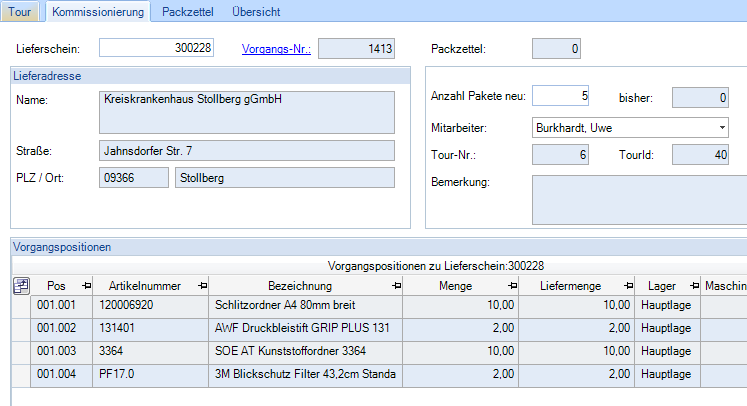The width and height of the screenshot is (747, 406).
Task: Click the Lieferschein number input field
Action: point(156,48)
